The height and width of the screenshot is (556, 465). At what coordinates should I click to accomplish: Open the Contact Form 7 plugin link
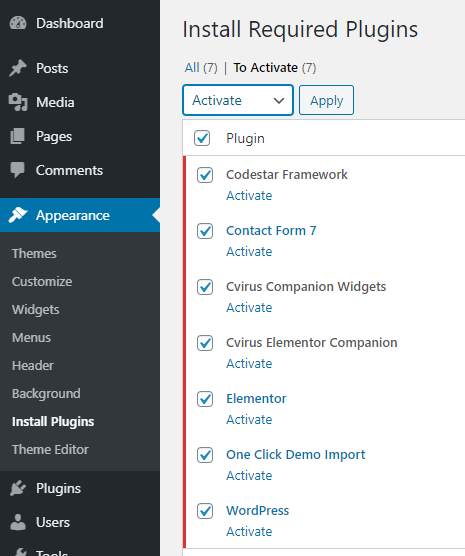coord(271,230)
